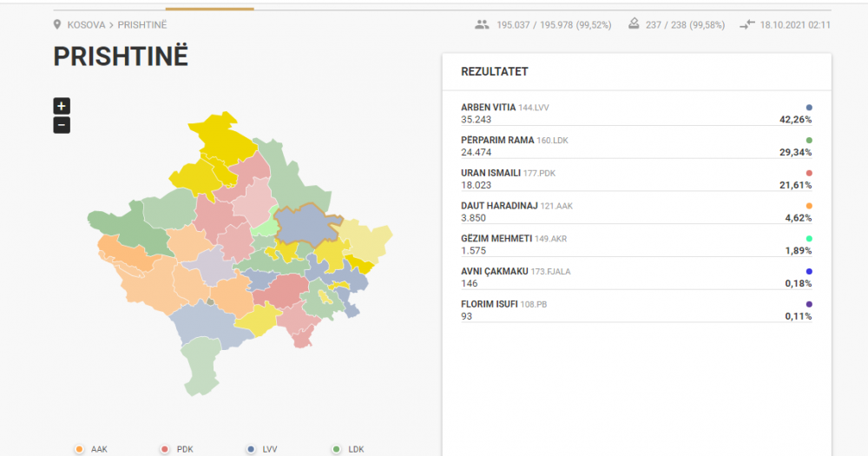Toggle the LVV legend item

point(262,449)
